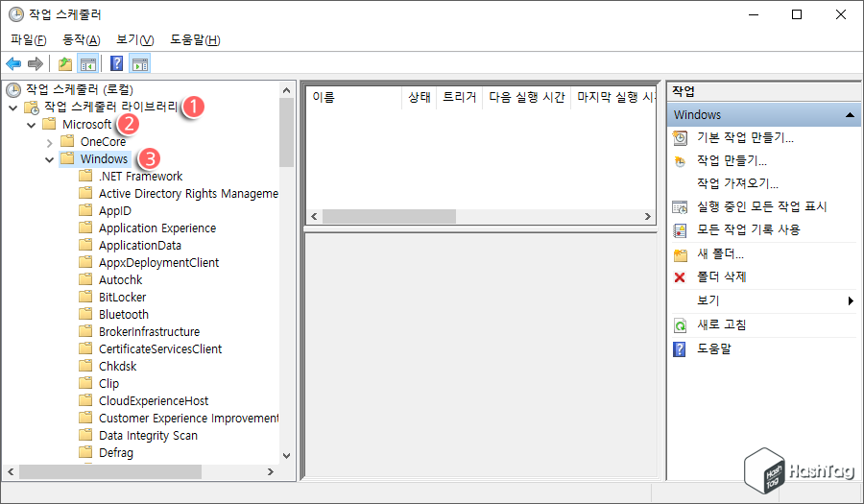Sort by the 이름 column header

coord(354,98)
